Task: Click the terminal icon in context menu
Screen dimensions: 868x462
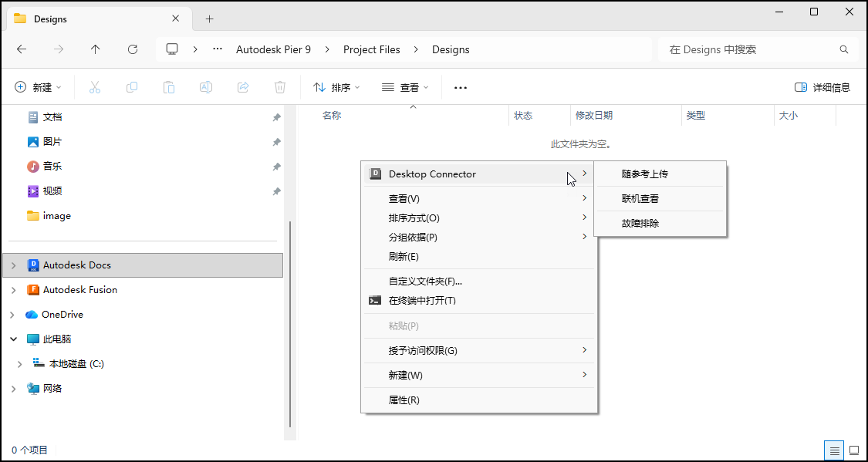Action: tap(375, 301)
